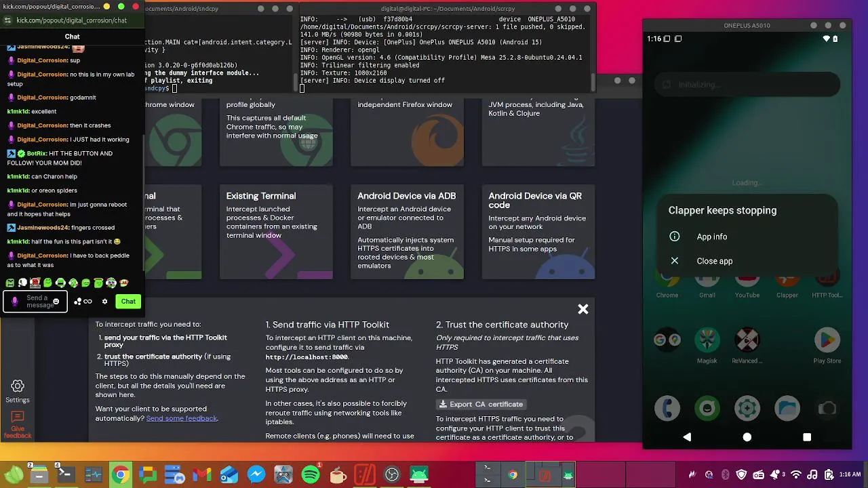Open Outlook from the dock

pyautogui.click(x=229, y=474)
